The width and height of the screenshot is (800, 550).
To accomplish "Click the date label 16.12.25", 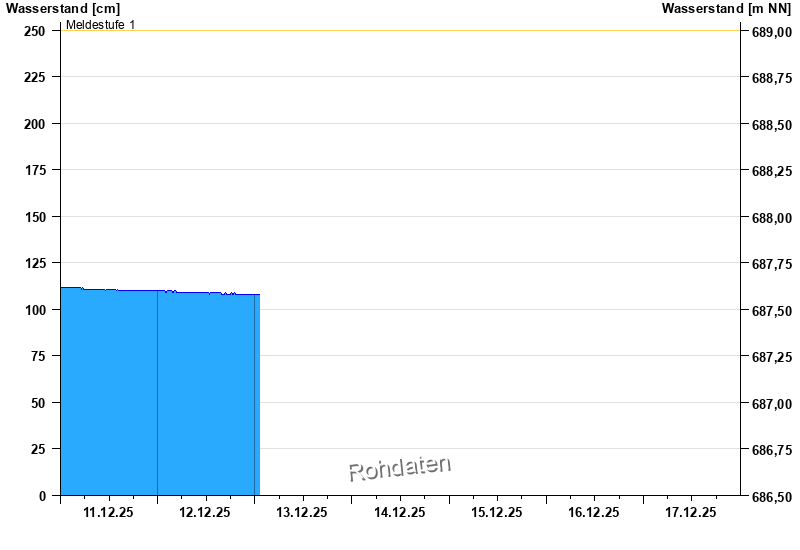I will click(593, 512).
